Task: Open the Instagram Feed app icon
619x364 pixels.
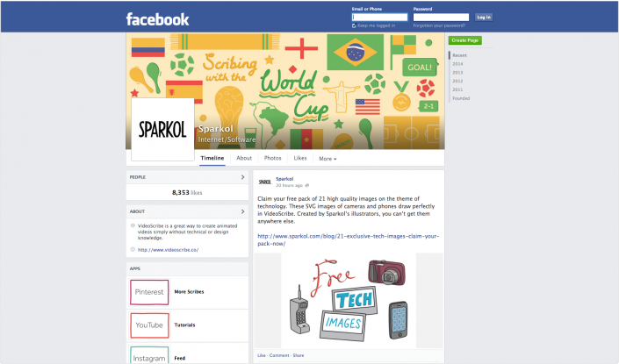Action: pyautogui.click(x=149, y=355)
